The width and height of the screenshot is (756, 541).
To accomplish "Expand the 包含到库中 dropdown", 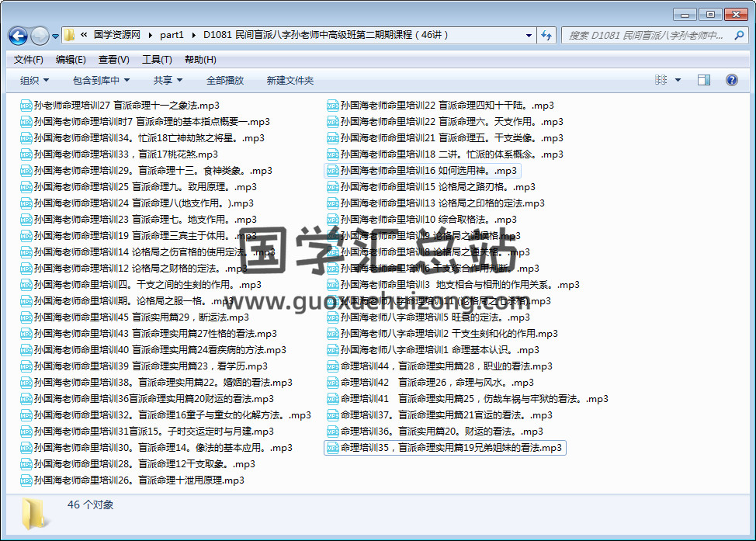I will (101, 80).
